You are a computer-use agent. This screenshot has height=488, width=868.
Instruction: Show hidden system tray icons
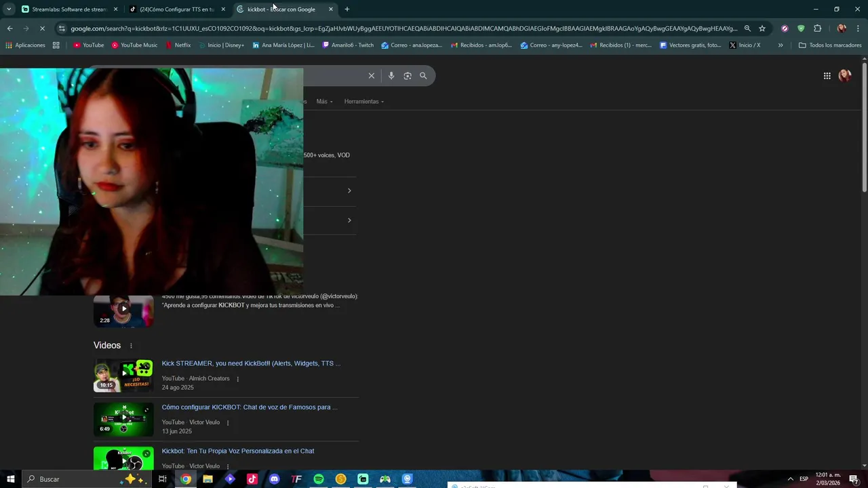791,479
